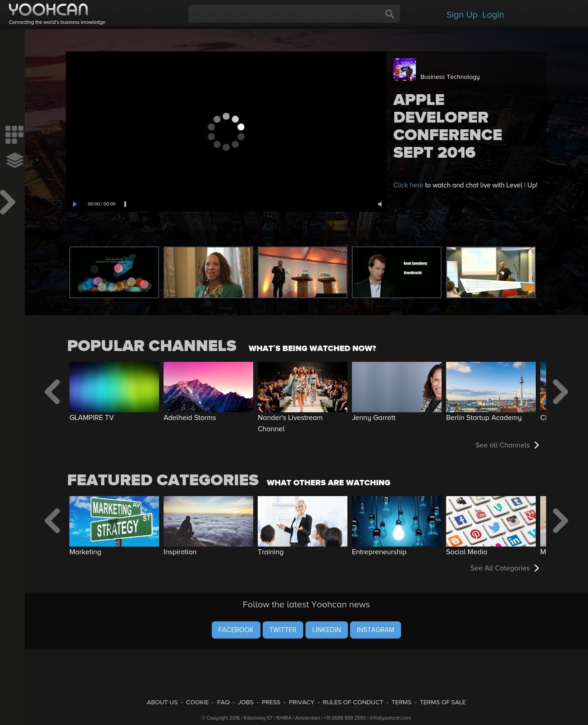
Task: Select the Apple Special Event thumbnail
Action: click(x=114, y=272)
